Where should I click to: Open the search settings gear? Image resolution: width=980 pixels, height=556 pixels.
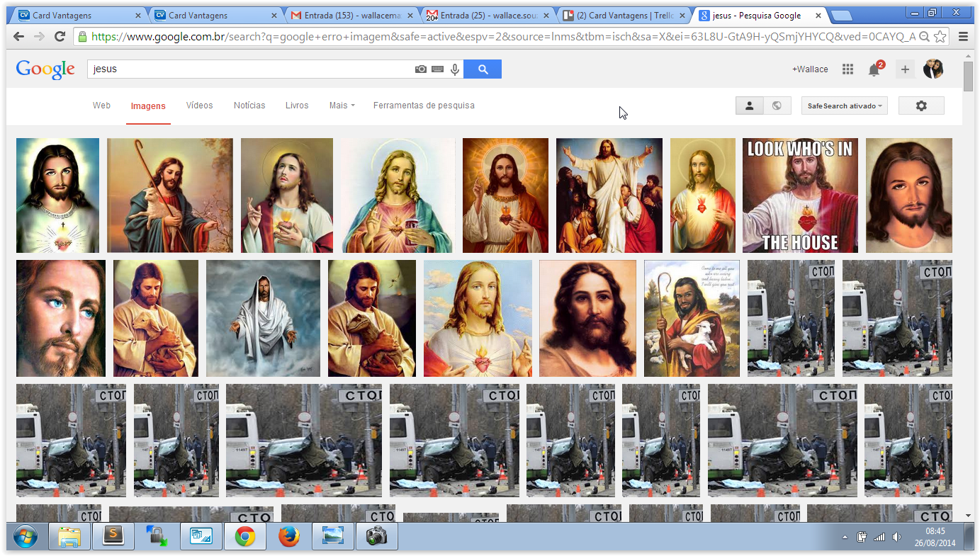click(x=921, y=106)
